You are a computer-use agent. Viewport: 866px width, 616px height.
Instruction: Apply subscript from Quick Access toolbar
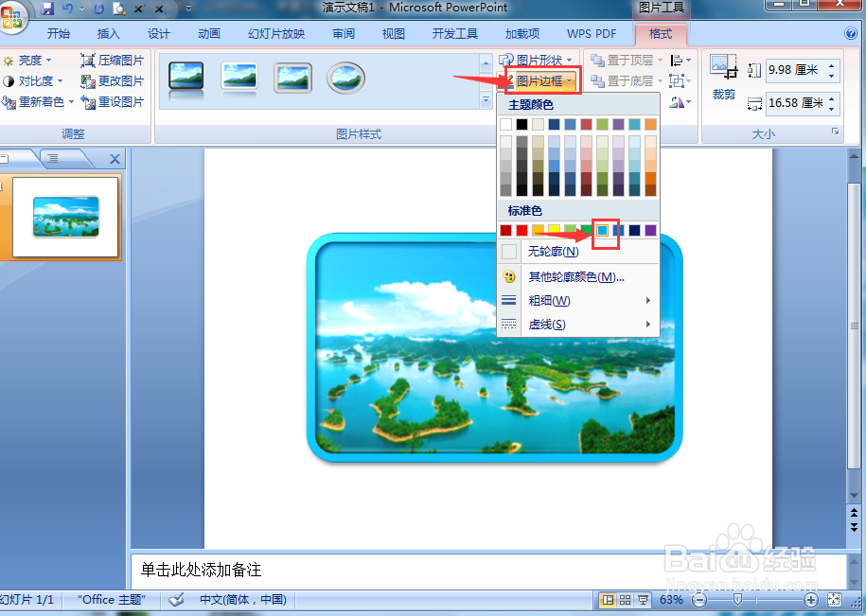pyautogui.click(x=160, y=9)
